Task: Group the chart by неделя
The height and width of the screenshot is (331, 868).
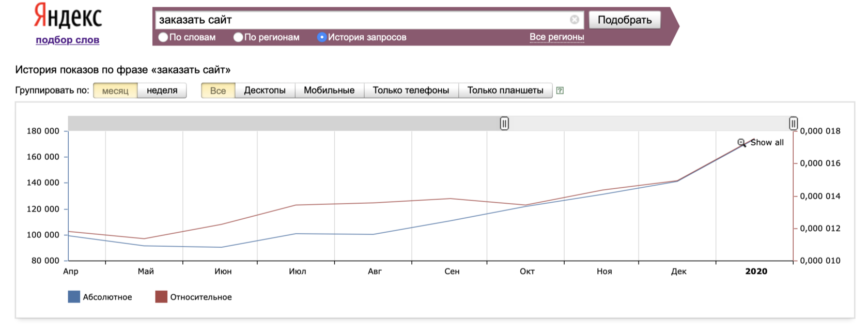Action: tap(162, 91)
